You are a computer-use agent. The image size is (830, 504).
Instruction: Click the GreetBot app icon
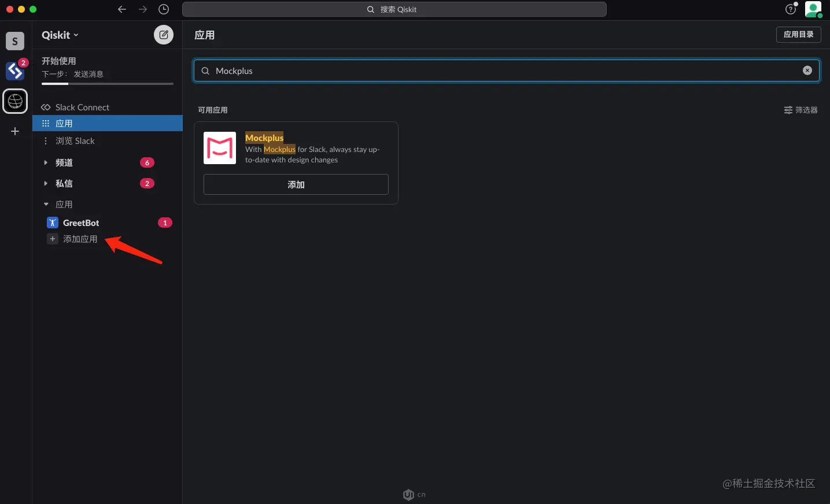[x=52, y=223]
